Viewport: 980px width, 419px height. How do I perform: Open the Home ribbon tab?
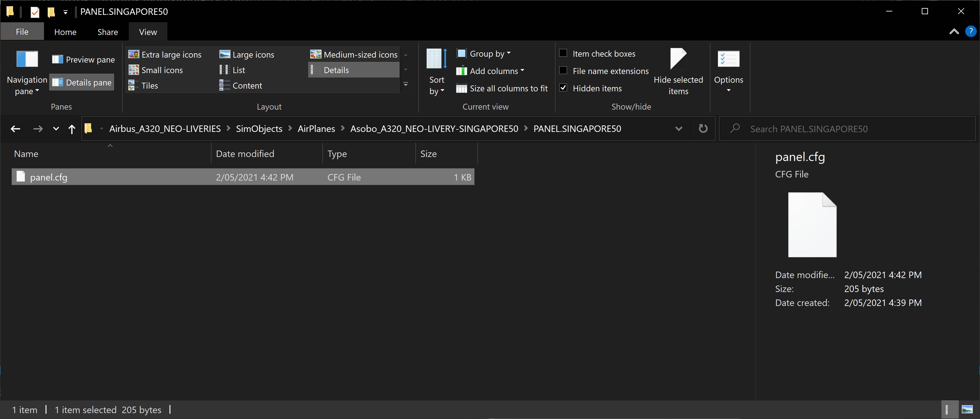pos(65,32)
